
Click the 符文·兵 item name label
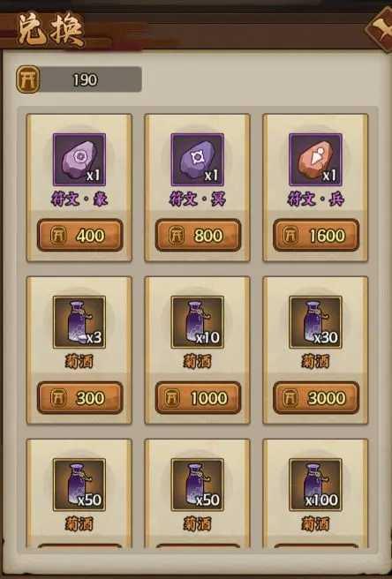tap(315, 199)
